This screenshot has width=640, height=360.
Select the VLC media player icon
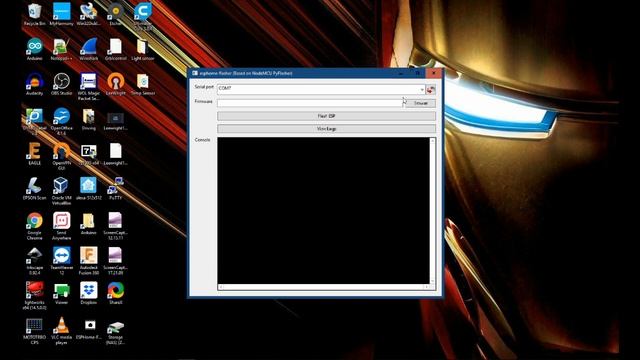tap(61, 331)
